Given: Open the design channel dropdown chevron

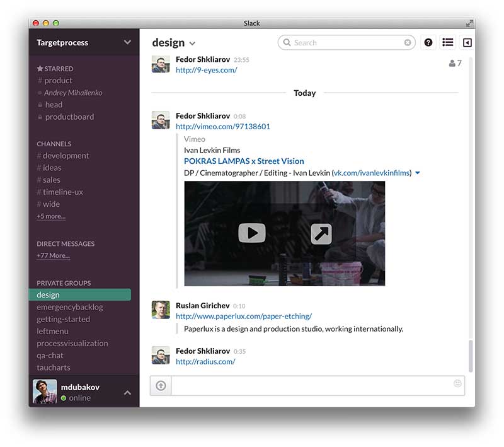Looking at the screenshot, I should [x=192, y=44].
